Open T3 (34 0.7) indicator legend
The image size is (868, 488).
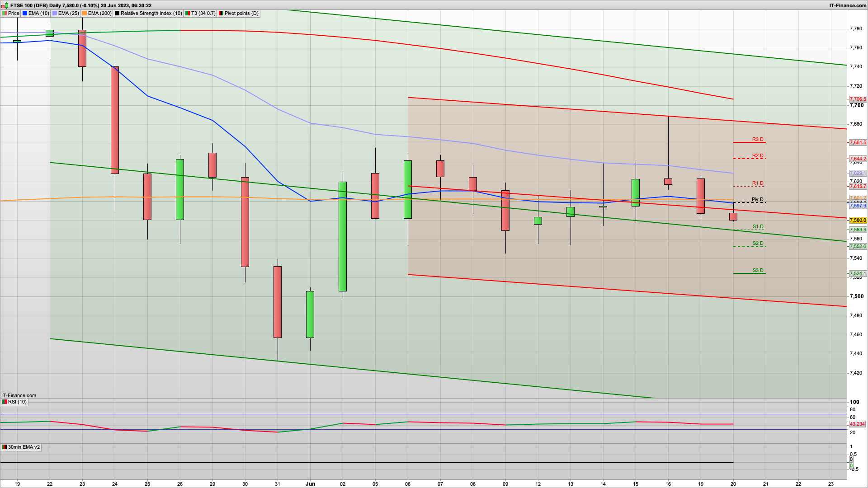tap(200, 13)
